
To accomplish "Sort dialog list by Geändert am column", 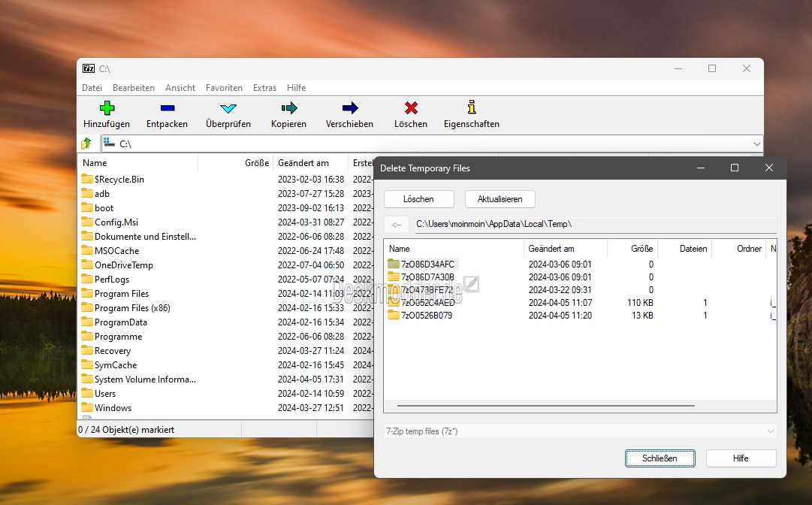I will click(566, 249).
